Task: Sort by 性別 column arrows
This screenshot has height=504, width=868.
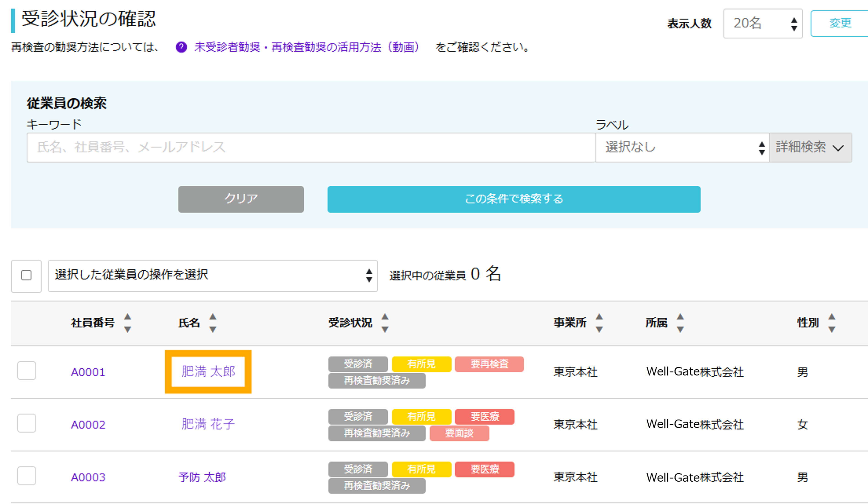Action: 832,323
